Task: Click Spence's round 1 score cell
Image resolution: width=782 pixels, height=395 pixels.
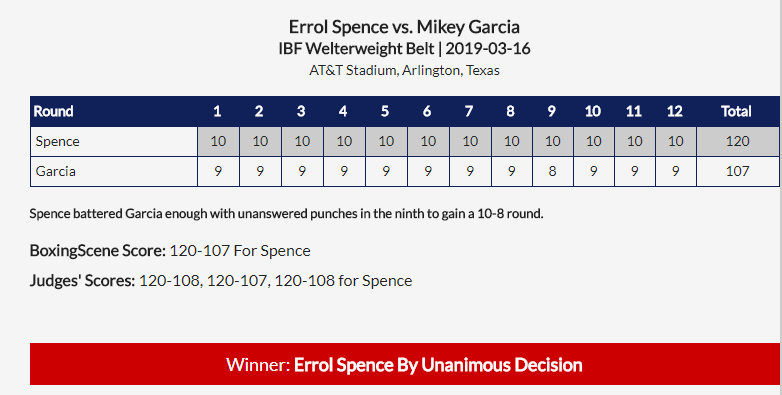Action: pos(218,142)
